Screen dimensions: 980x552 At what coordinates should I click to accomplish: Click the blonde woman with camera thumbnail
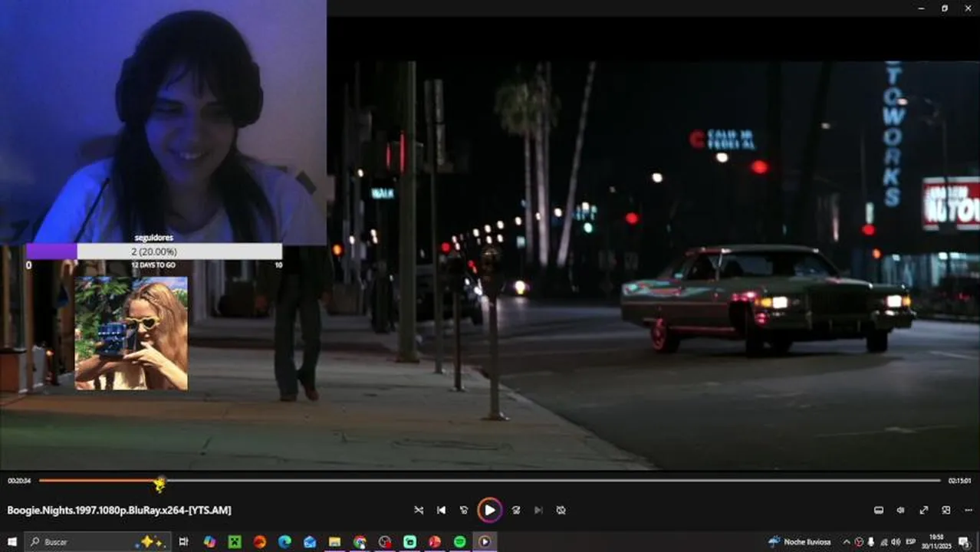[x=131, y=333]
